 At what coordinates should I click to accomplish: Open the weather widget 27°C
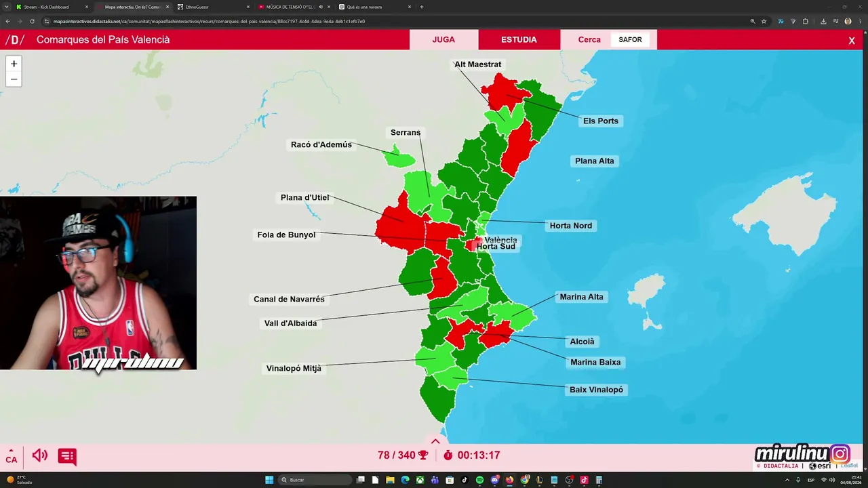pyautogui.click(x=19, y=480)
